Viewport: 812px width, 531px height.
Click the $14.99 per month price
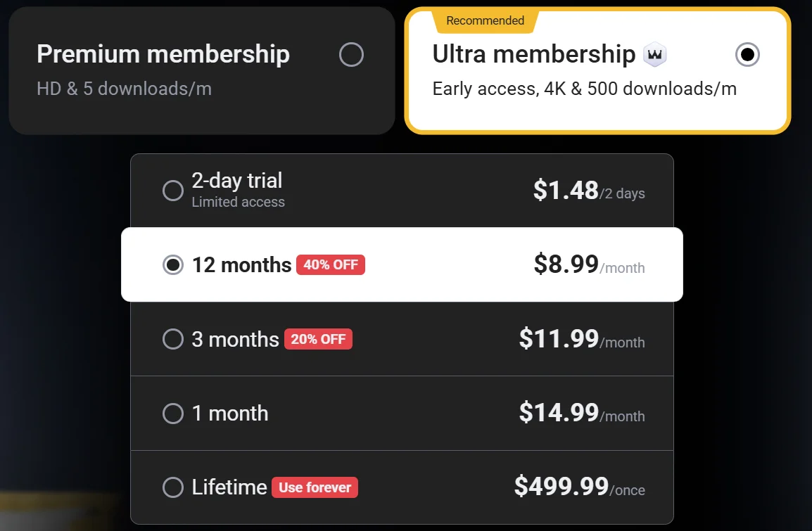coord(559,413)
